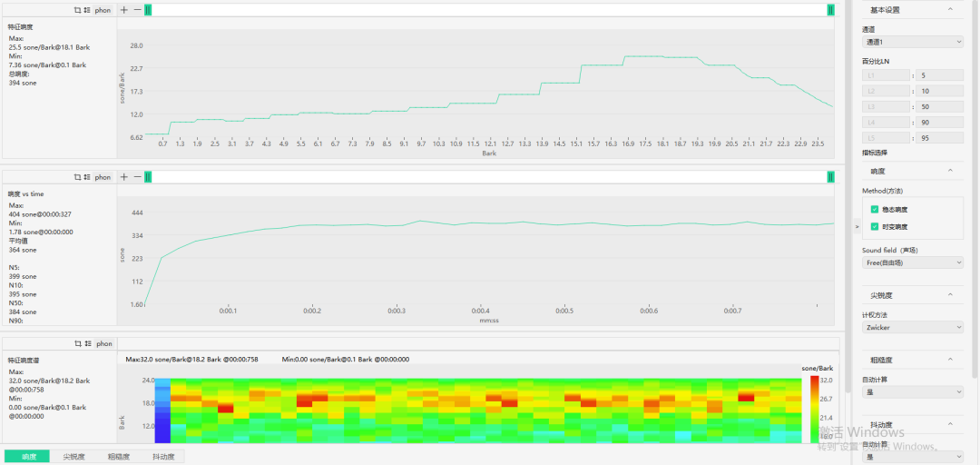This screenshot has height=465, width=980.
Task: Click the L3 percentile value field 50
Action: pos(939,106)
